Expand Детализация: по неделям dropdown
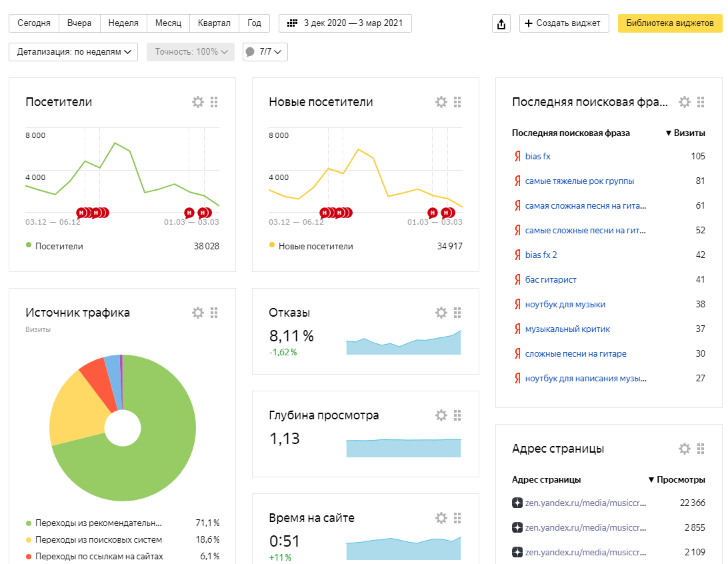Screen dimensions: 728x564 pos(73,52)
